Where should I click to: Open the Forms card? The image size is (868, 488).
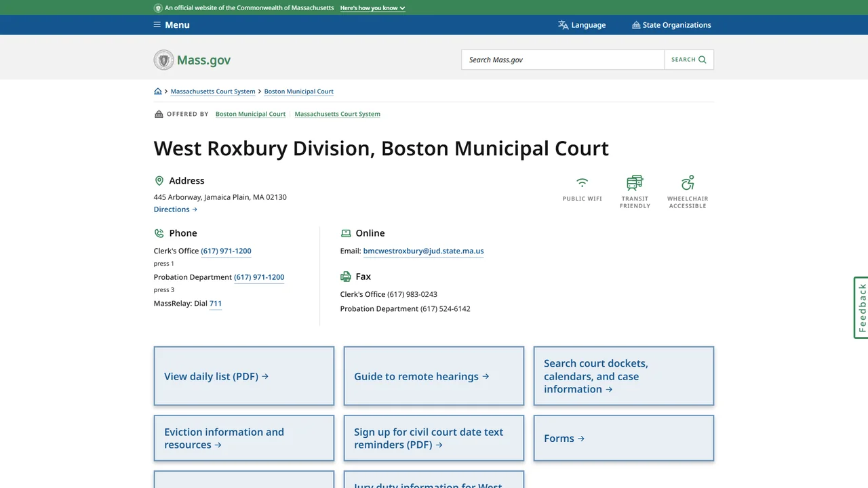[624, 439]
